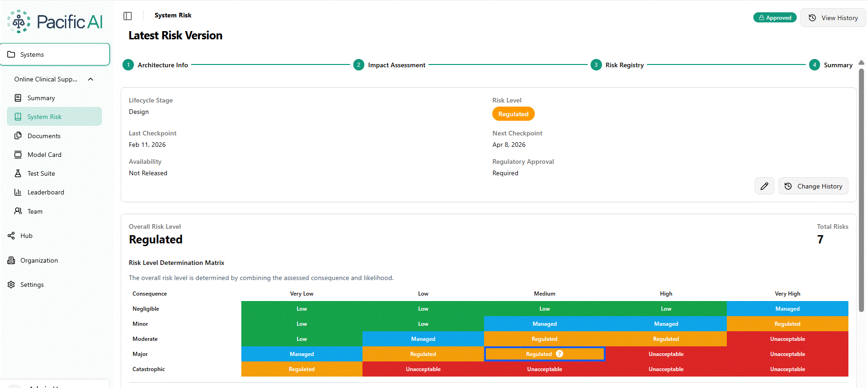This screenshot has width=868, height=388.
Task: Open the Change History button
Action: pyautogui.click(x=813, y=186)
